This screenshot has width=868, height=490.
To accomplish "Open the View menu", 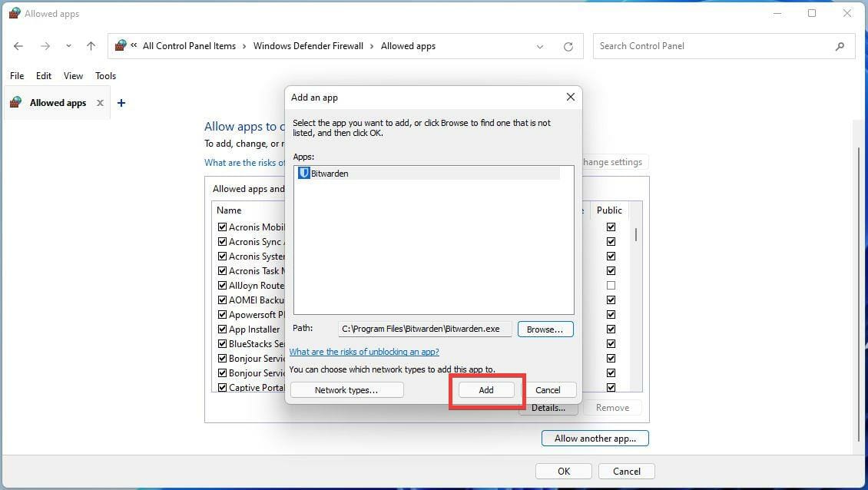I will tap(73, 76).
